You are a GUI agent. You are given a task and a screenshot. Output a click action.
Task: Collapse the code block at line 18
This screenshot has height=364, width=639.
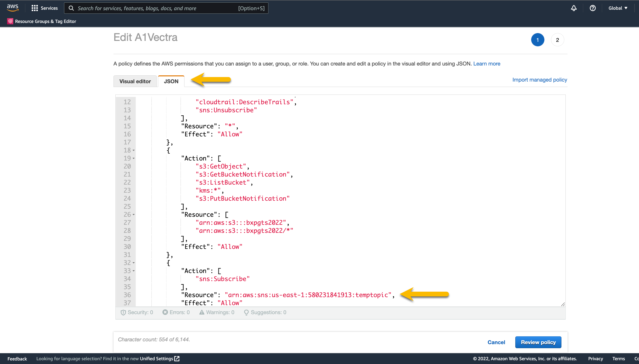(x=134, y=150)
